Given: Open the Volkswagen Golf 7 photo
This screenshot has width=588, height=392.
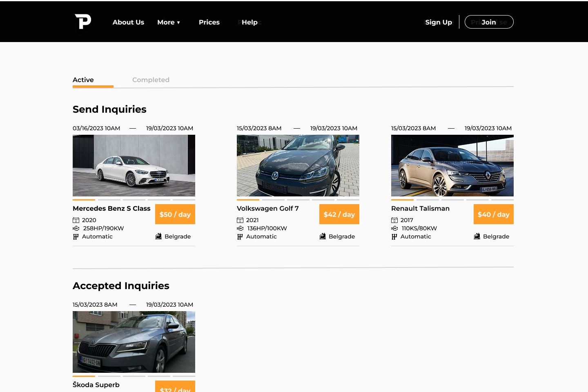Looking at the screenshot, I should click(298, 165).
